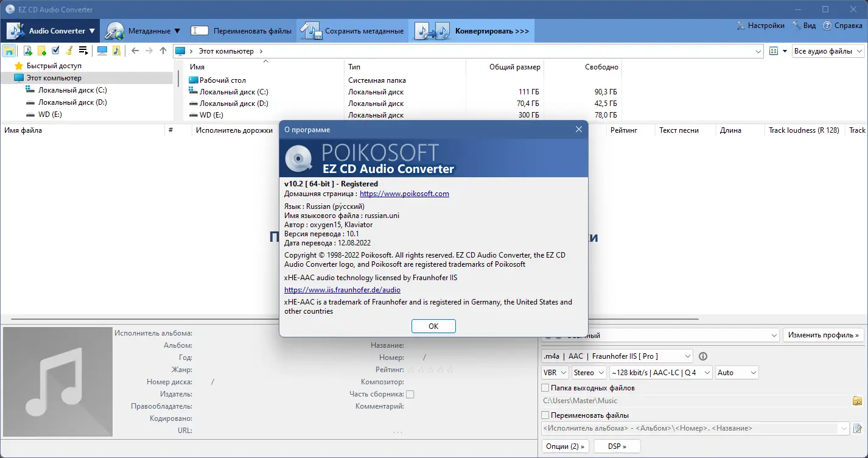Toggle the folder tree panel icon
Image resolution: width=868 pixels, height=458 pixels.
(9, 51)
